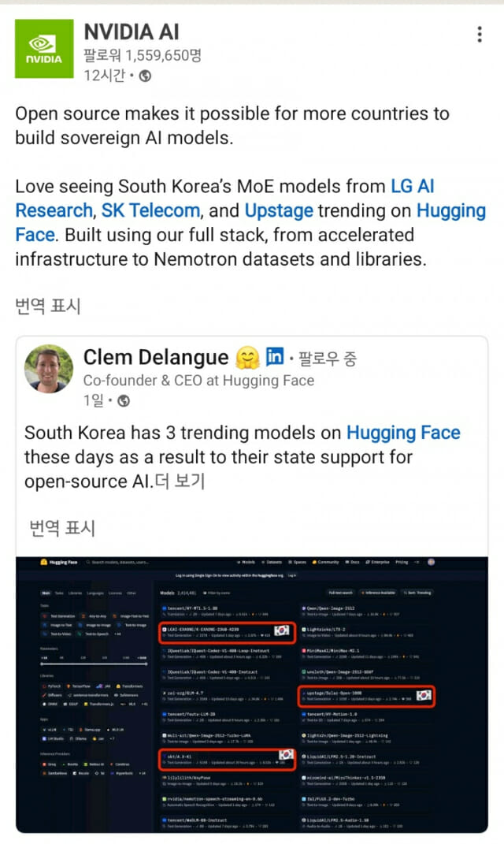
Task: Visit the Upstage link
Action: (x=279, y=211)
